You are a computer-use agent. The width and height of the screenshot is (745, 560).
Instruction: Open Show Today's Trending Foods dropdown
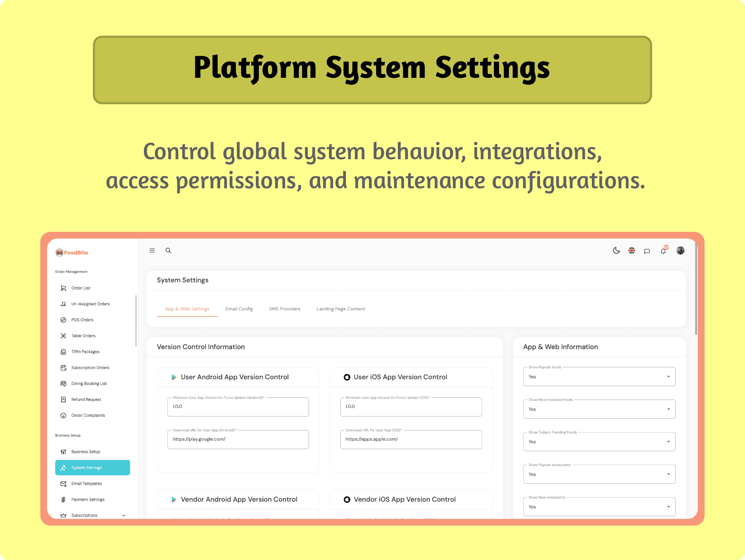pos(599,442)
